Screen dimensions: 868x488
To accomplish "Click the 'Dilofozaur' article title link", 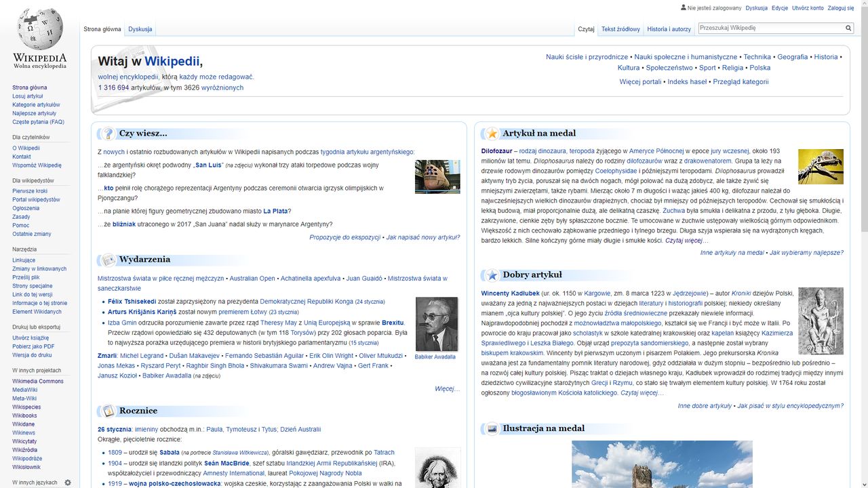I will 497,151.
